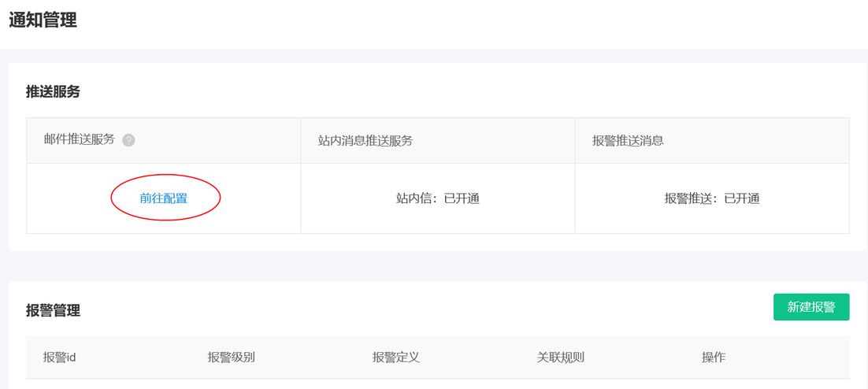
Task: Select the 报警级别 column header
Action: pos(232,357)
